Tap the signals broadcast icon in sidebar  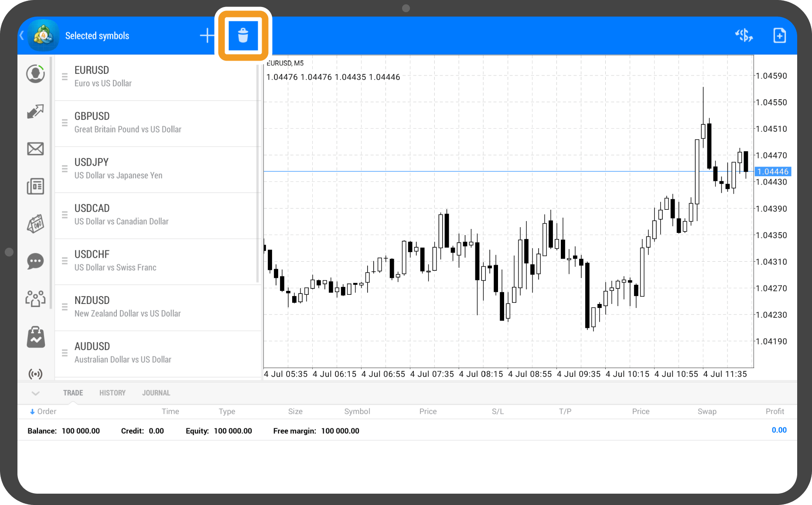pos(35,373)
